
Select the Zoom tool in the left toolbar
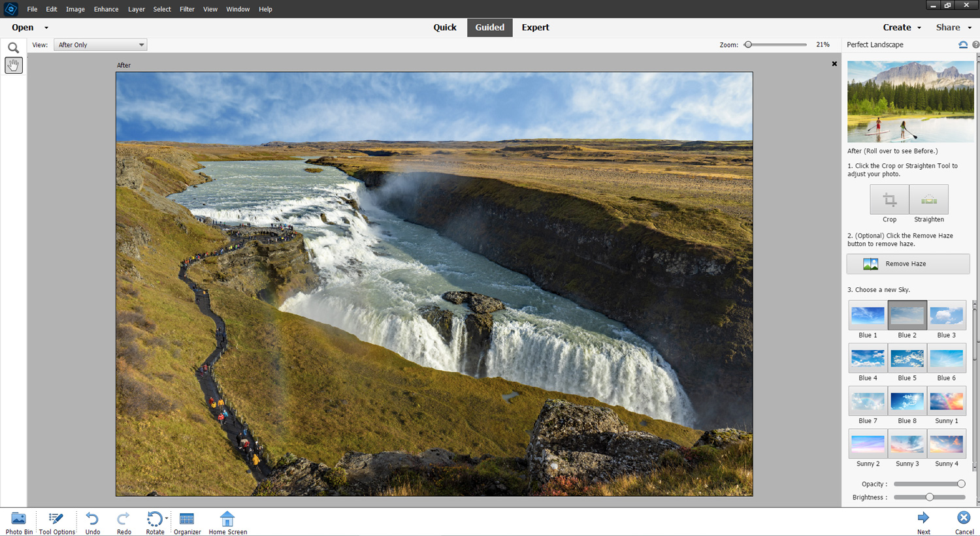pos(13,46)
